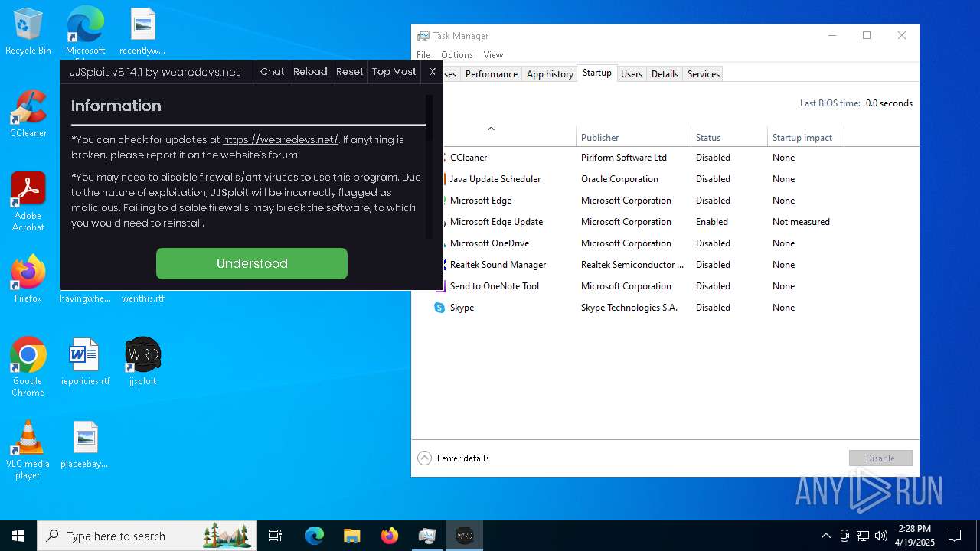The width and height of the screenshot is (980, 551).
Task: Open the VLC media player shortcut
Action: [x=28, y=450]
